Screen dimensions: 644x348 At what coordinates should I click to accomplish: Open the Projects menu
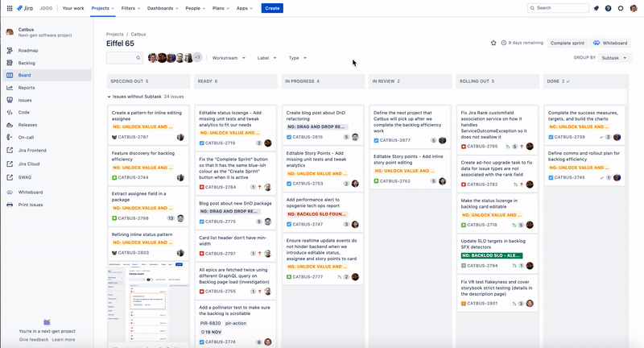(103, 8)
